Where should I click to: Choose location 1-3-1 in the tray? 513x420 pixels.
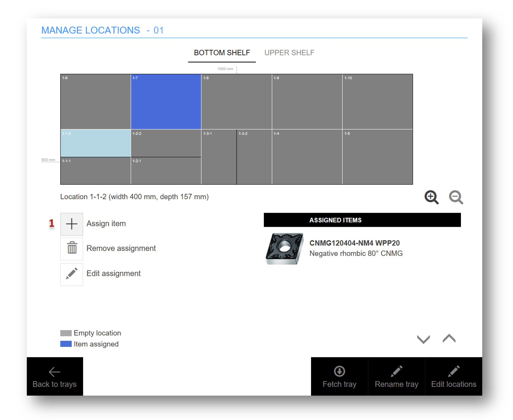coord(219,157)
